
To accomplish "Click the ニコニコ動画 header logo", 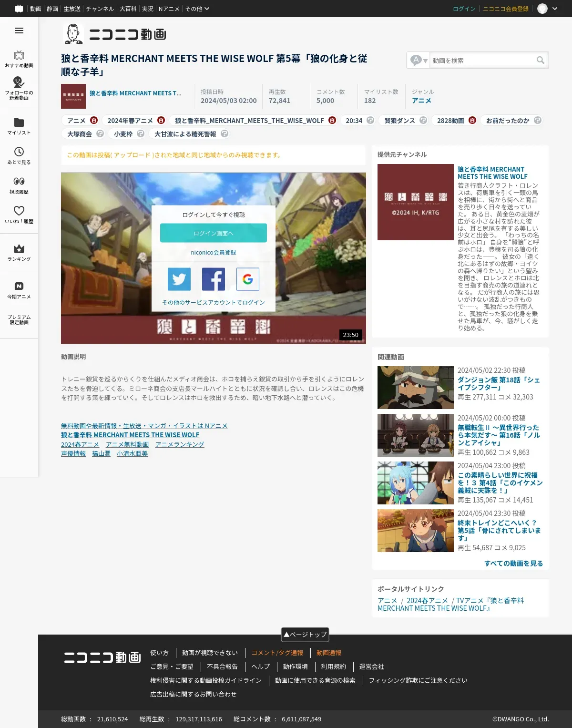I will click(114, 34).
